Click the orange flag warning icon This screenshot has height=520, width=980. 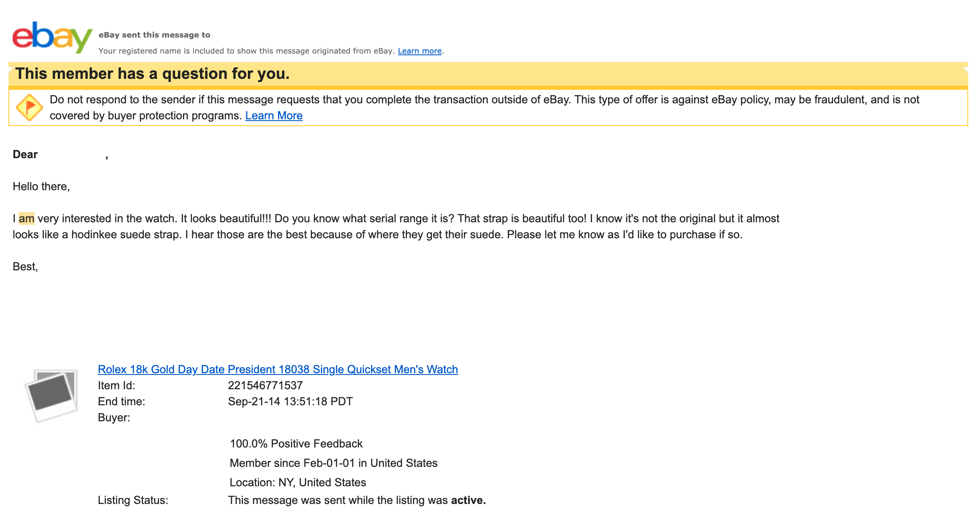click(x=29, y=108)
